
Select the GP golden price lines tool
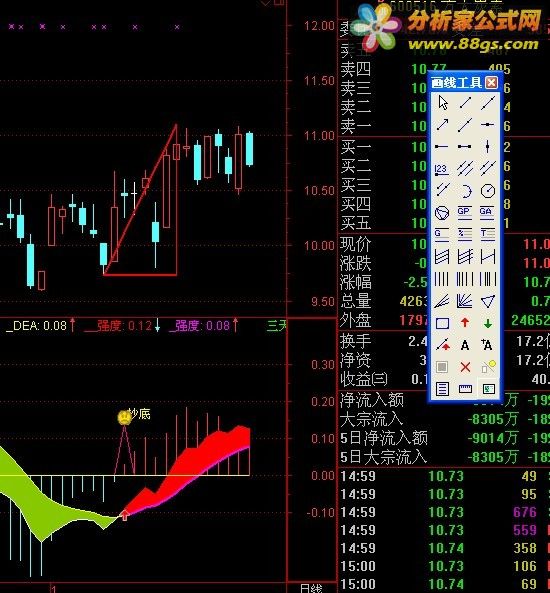click(465, 213)
